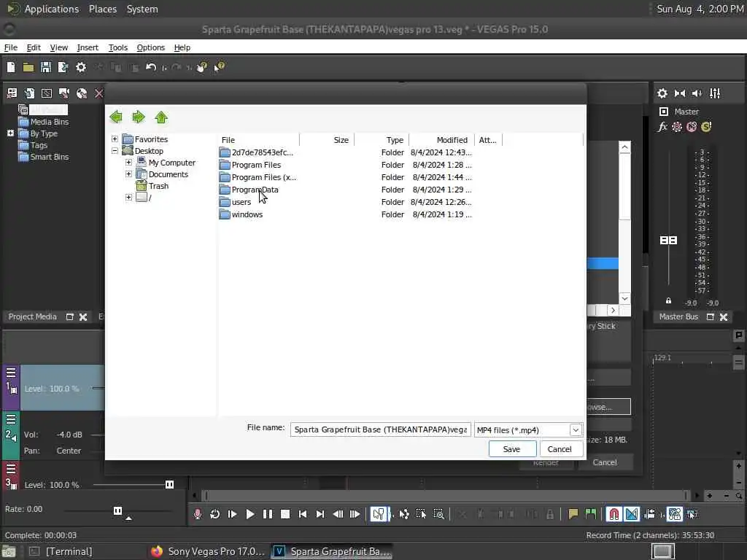The image size is (747, 560).
Task: Click the Undo arrow icon
Action: pyautogui.click(x=151, y=67)
